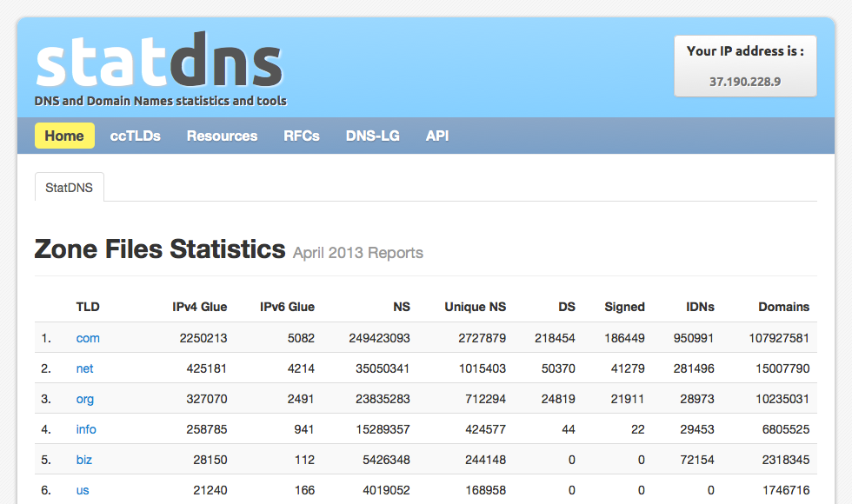Open the Resources menu item
852x504 pixels.
[x=223, y=136]
